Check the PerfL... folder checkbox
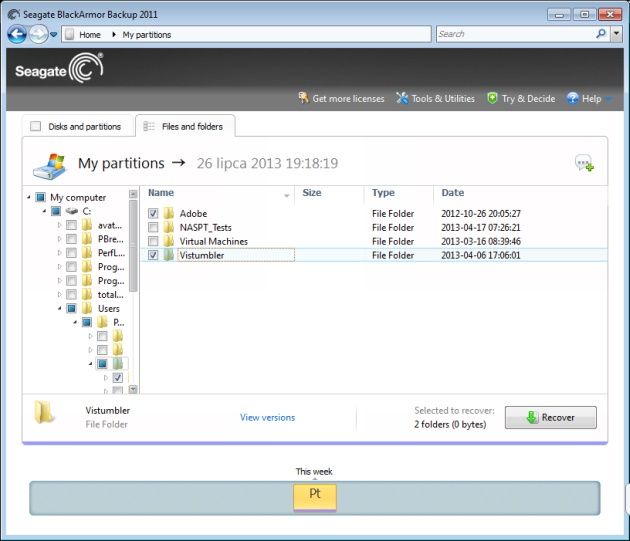Image resolution: width=630 pixels, height=541 pixels. coord(72,253)
